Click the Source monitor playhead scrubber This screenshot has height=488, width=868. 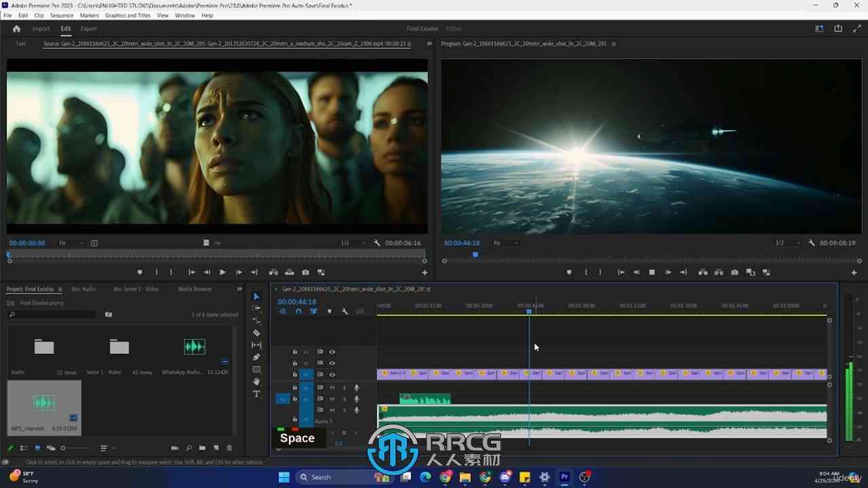tap(9, 255)
